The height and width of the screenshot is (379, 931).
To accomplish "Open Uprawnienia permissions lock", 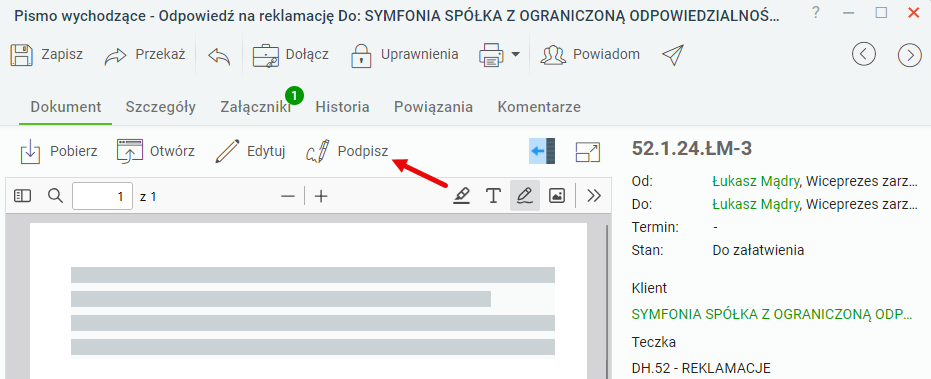I will tap(405, 55).
